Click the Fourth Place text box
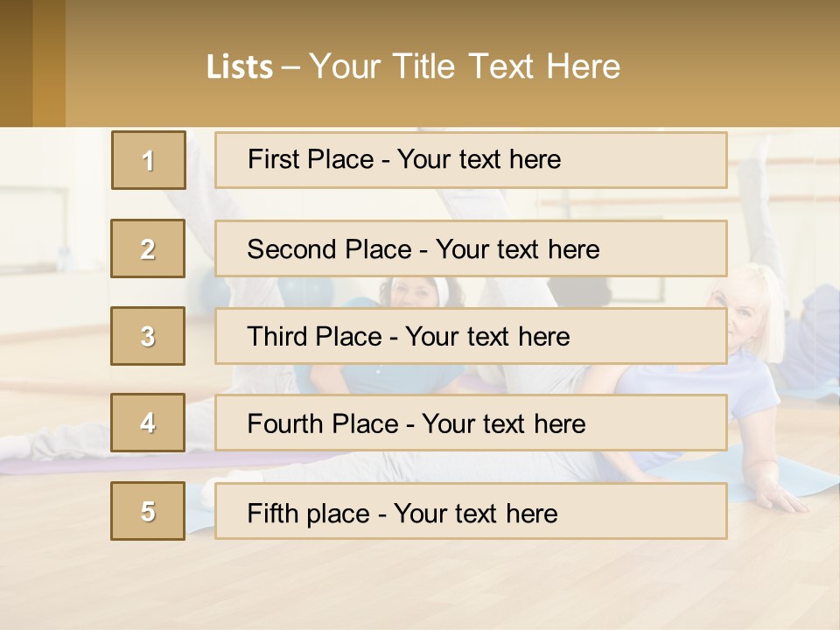The height and width of the screenshot is (630, 840). [x=471, y=423]
